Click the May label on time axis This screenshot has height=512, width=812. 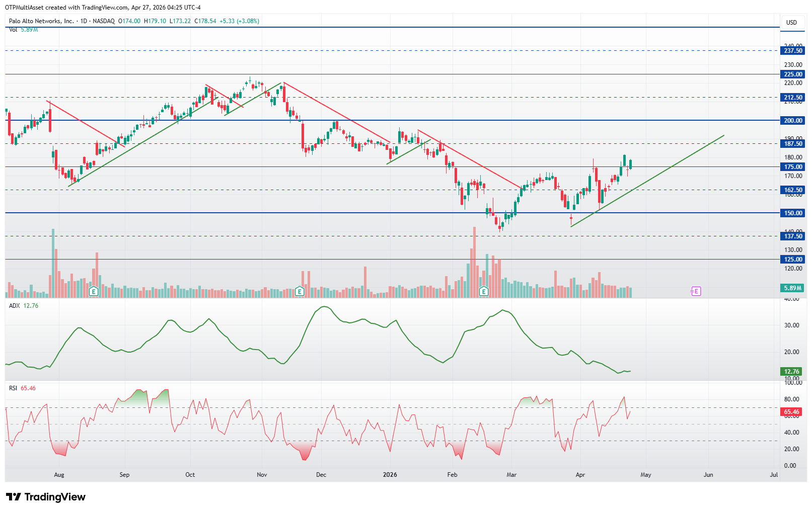click(x=646, y=475)
